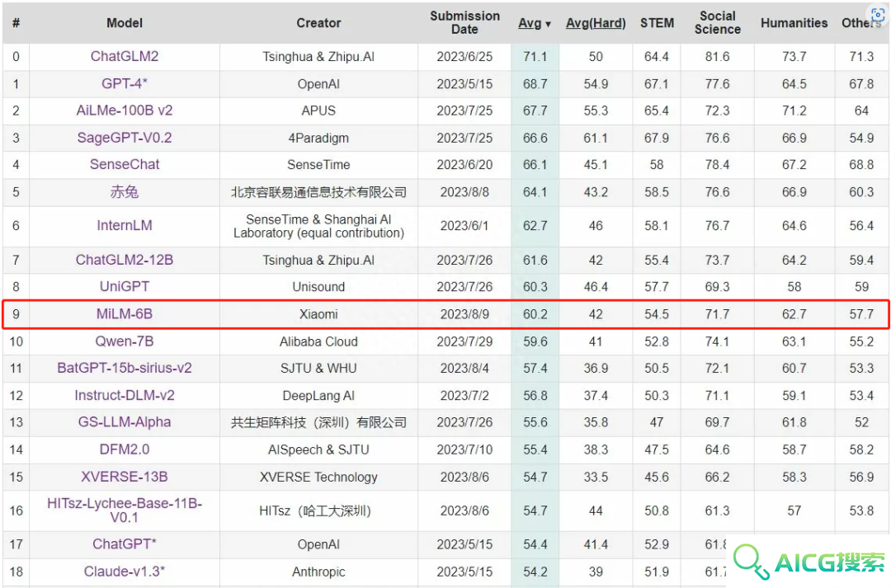Open the Instruct-DLM-v2 model link
The width and height of the screenshot is (891, 588).
click(125, 395)
